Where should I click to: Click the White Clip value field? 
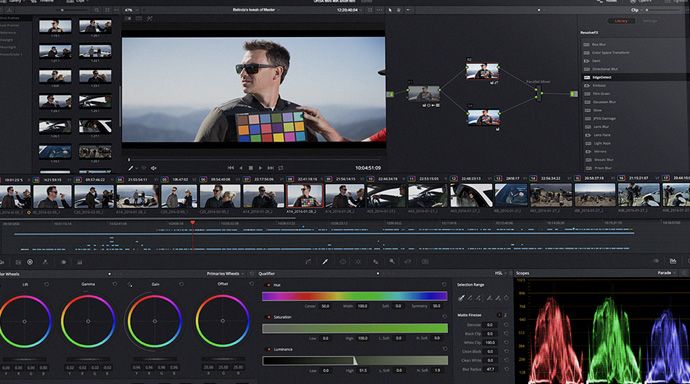(x=490, y=343)
